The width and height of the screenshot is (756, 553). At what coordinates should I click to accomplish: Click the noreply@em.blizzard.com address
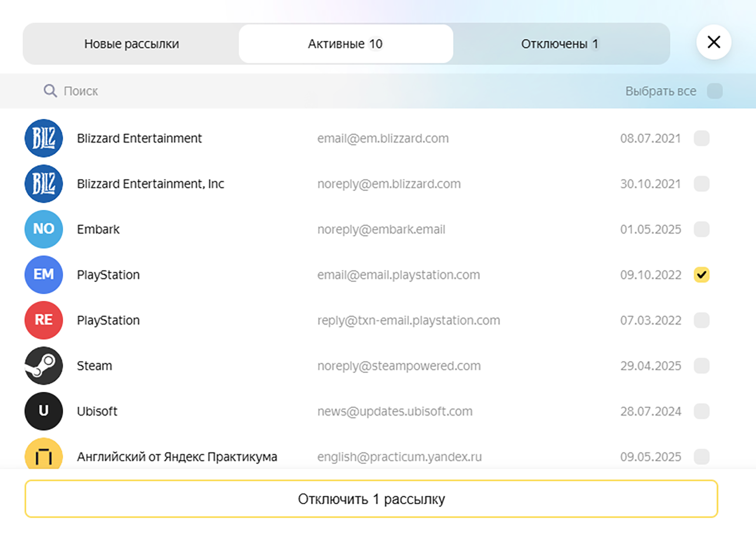pos(389,184)
